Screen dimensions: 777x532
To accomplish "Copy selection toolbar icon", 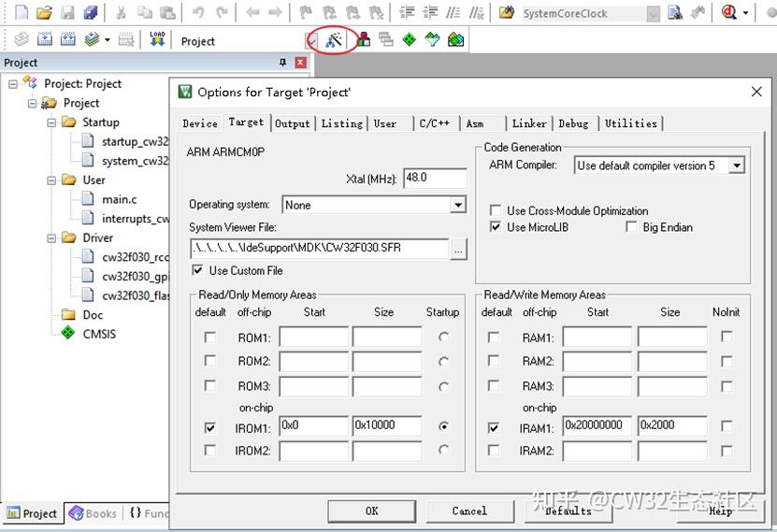I will [x=145, y=12].
